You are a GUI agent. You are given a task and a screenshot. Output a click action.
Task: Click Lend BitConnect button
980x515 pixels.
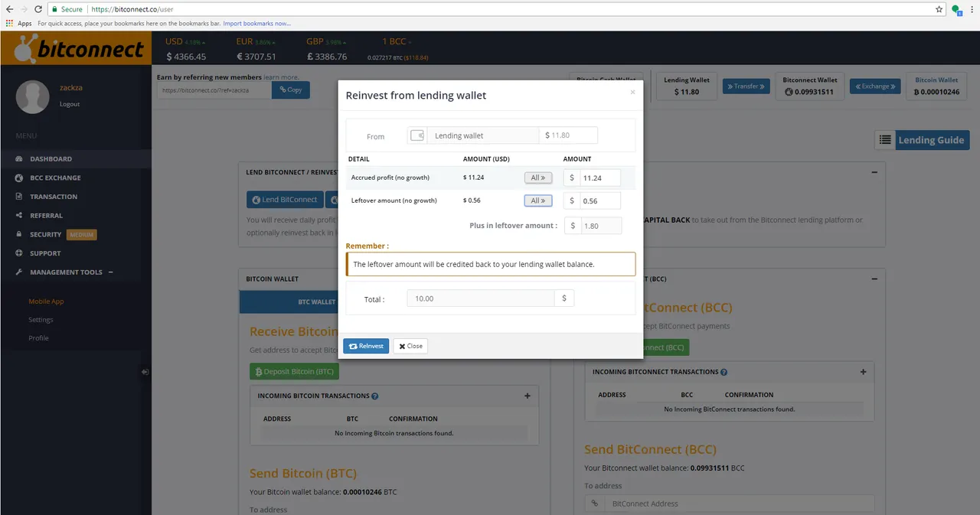point(285,200)
